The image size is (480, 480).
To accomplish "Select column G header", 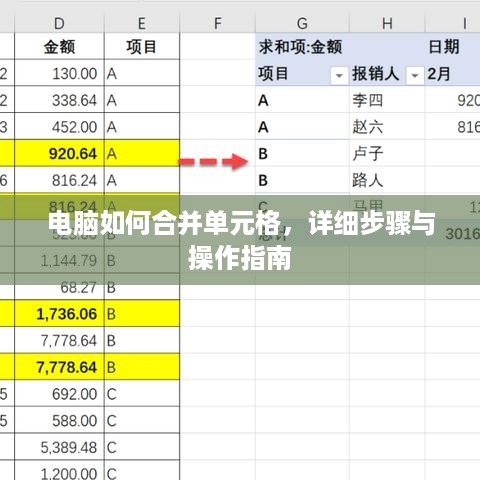I will pyautogui.click(x=302, y=24).
